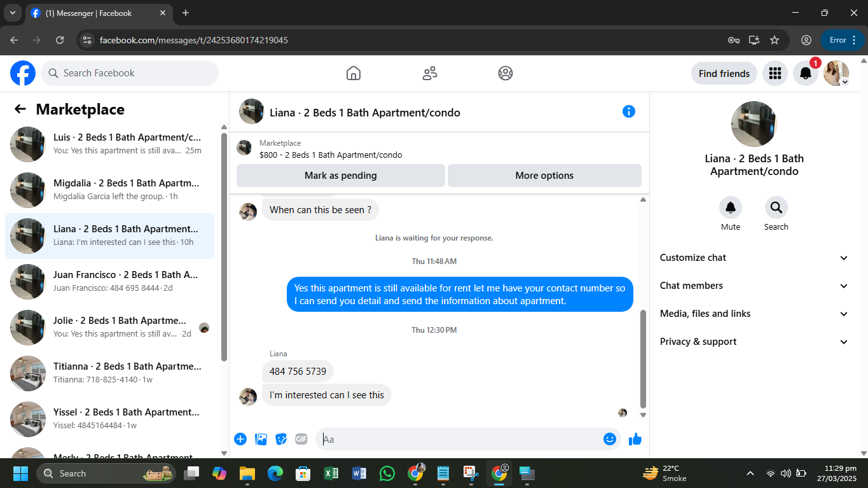Click the address bar URL
The width and height of the screenshot is (868, 488).
point(194,40)
